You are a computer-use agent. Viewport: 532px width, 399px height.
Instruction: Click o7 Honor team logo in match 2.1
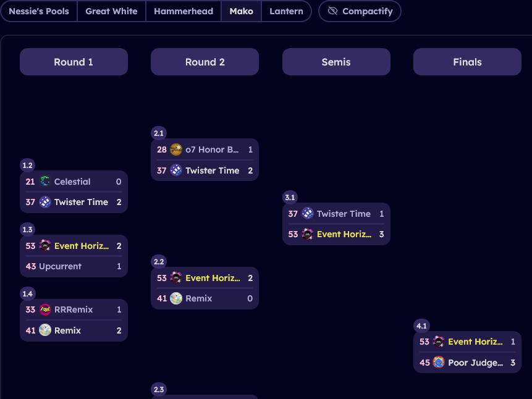pos(176,149)
